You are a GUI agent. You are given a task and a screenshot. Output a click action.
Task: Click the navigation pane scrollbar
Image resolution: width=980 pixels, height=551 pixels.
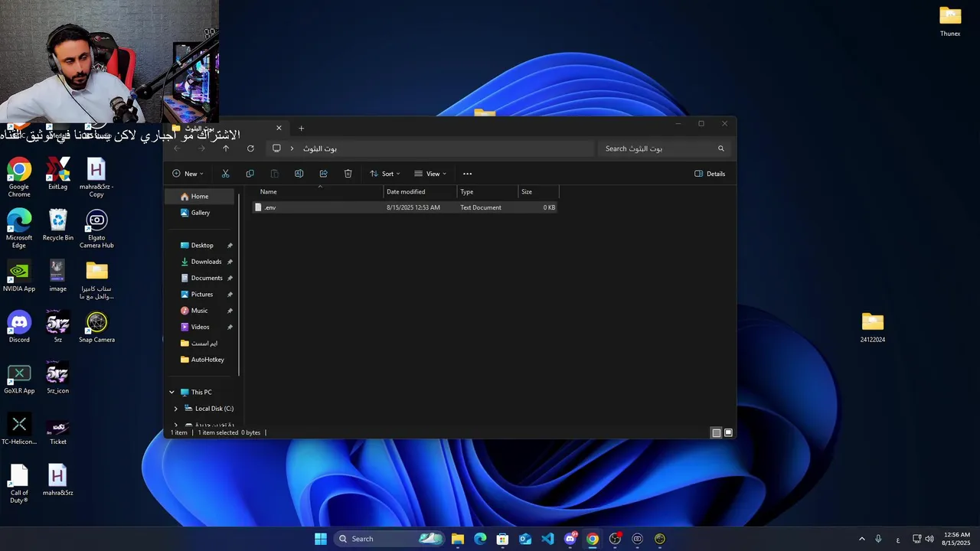point(240,284)
